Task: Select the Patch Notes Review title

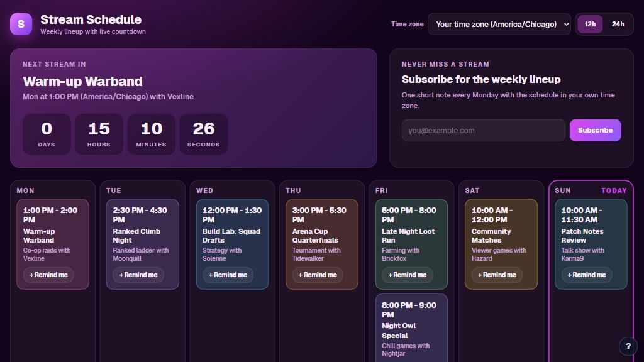Action: point(582,236)
